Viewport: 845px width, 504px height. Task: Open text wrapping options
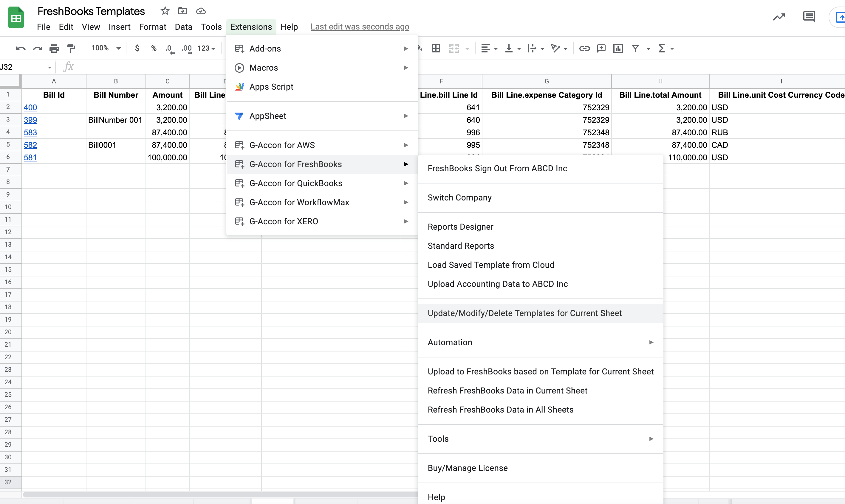[536, 49]
